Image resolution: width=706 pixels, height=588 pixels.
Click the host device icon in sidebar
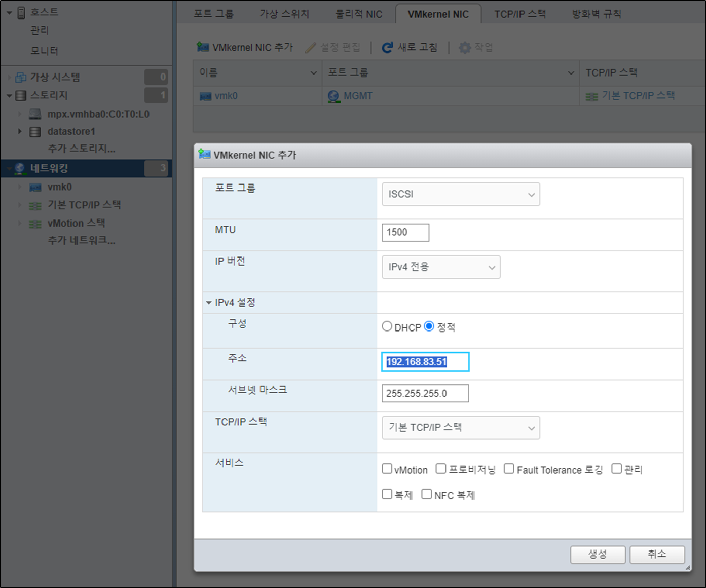(21, 12)
